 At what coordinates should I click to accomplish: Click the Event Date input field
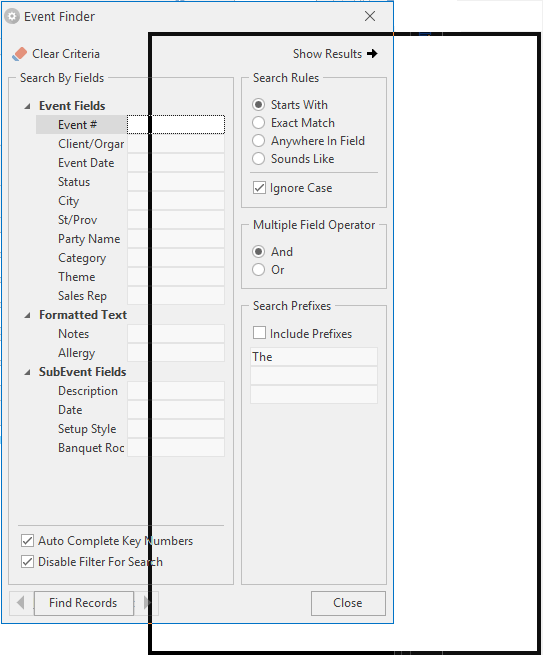[x=176, y=162]
